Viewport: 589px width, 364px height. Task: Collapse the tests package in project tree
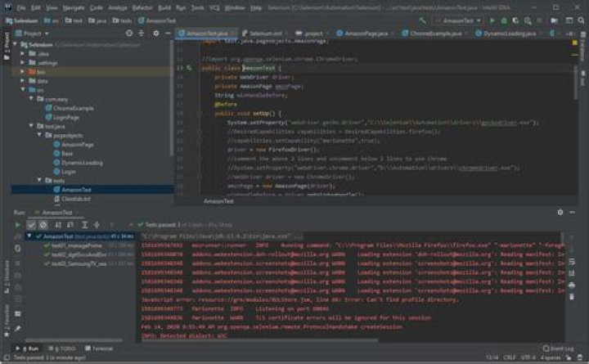[x=39, y=180]
